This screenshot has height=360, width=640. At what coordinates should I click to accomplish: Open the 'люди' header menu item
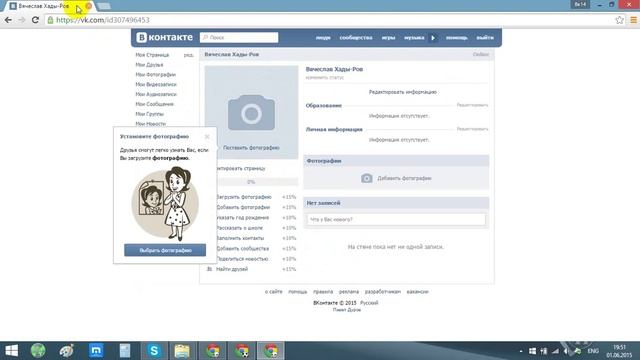323,38
